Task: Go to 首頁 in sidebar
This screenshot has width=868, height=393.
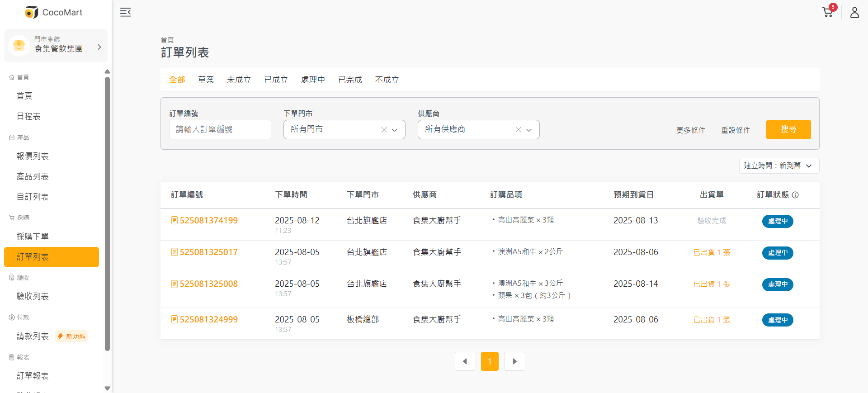Action: click(x=24, y=96)
